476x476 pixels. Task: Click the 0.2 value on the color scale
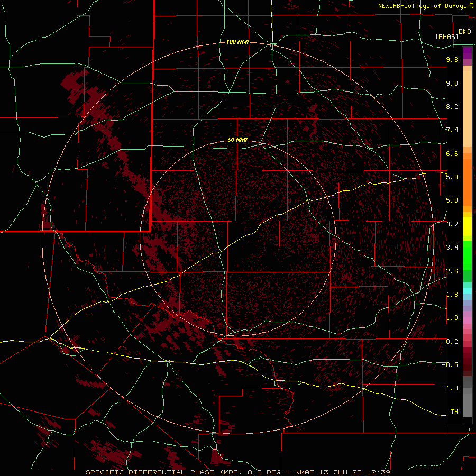(x=452, y=342)
